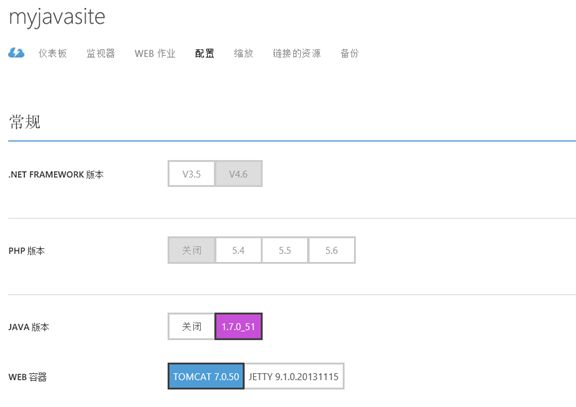Screen dimensions: 576x407
Task: Set .NET Framework version to V3.5
Action: pos(191,174)
